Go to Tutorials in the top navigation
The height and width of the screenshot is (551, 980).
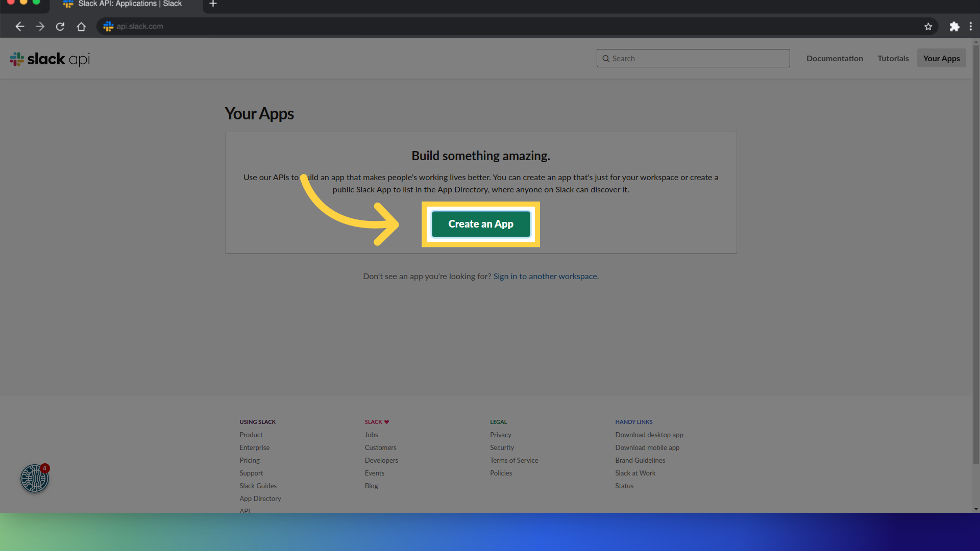893,58
